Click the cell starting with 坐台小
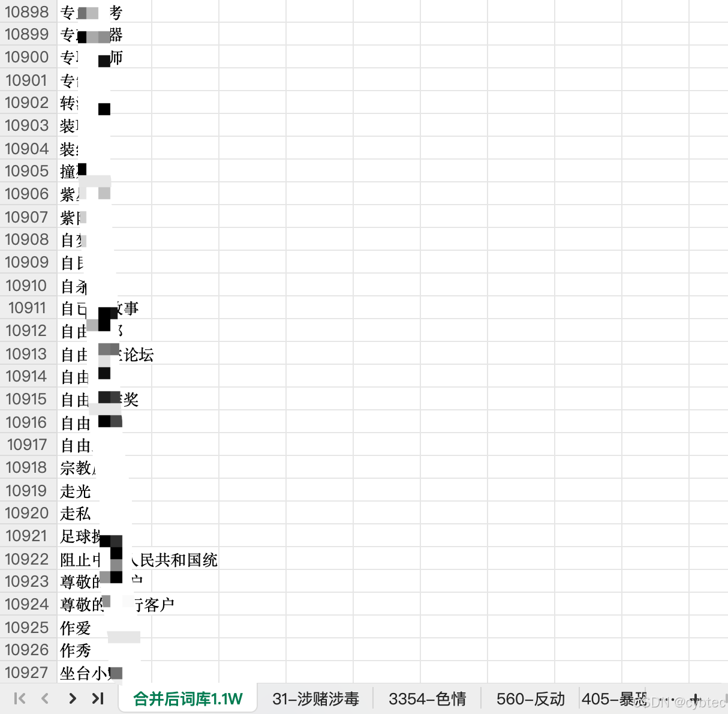Image resolution: width=728 pixels, height=714 pixels. point(104,673)
